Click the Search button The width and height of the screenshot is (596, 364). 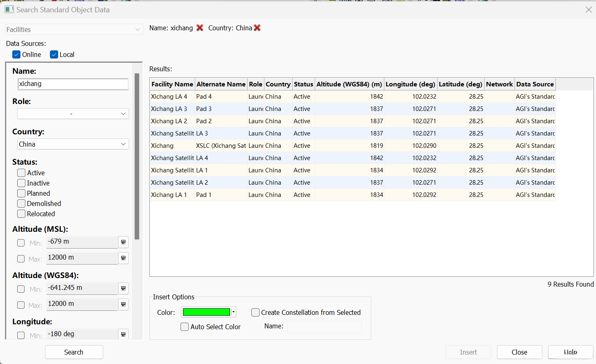[x=74, y=352]
